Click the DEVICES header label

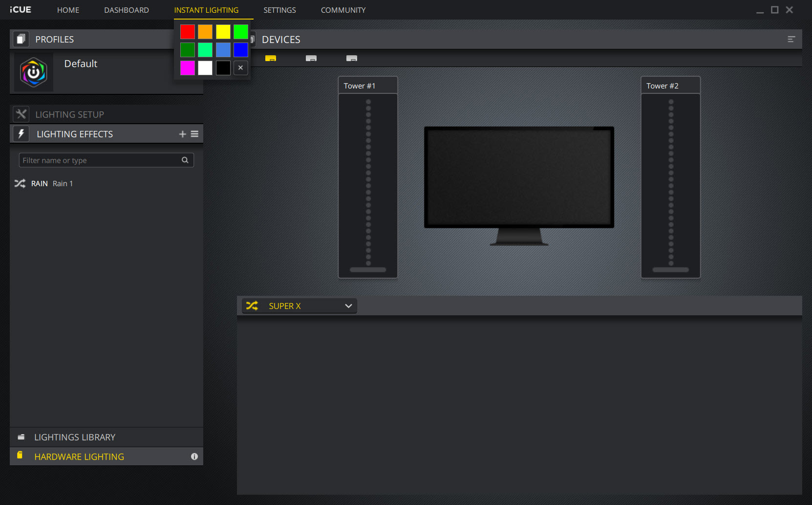[281, 40]
